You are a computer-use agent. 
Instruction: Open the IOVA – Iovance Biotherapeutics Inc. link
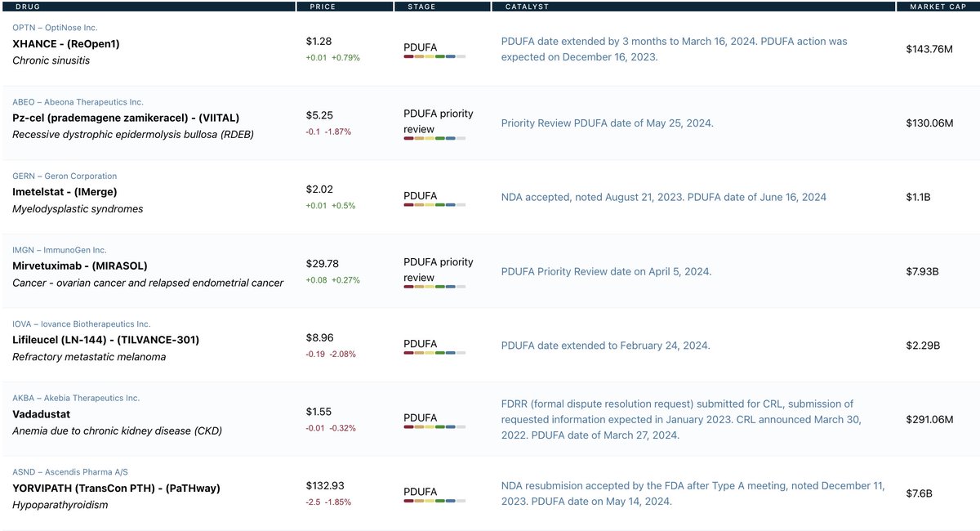(82, 324)
